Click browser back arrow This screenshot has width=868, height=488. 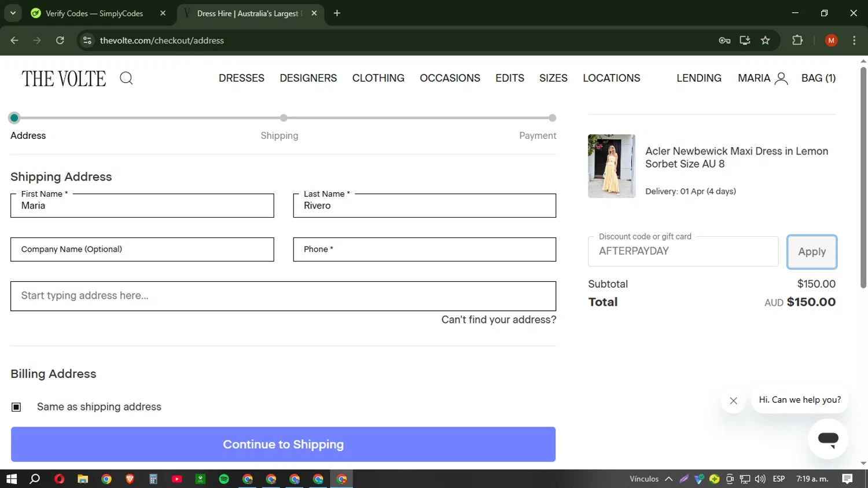(14, 41)
